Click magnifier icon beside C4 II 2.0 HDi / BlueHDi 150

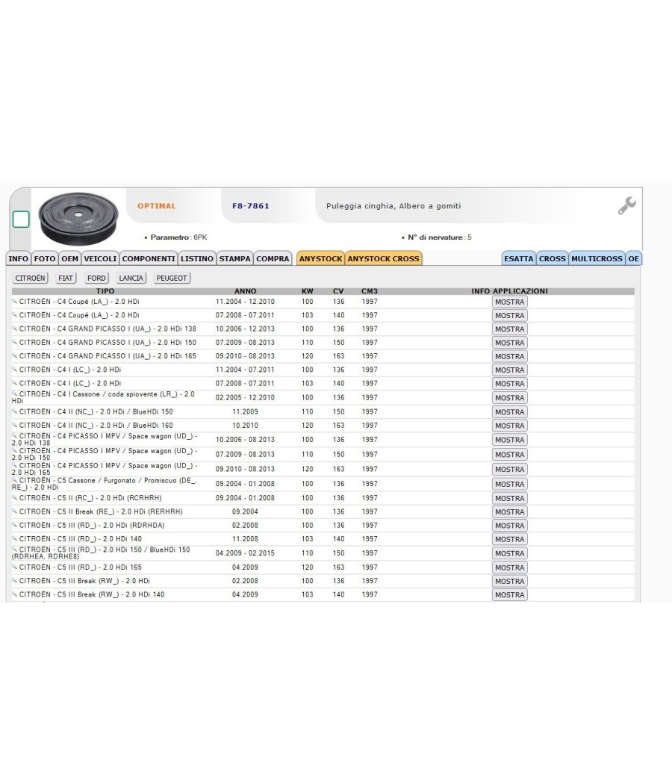click(x=14, y=411)
